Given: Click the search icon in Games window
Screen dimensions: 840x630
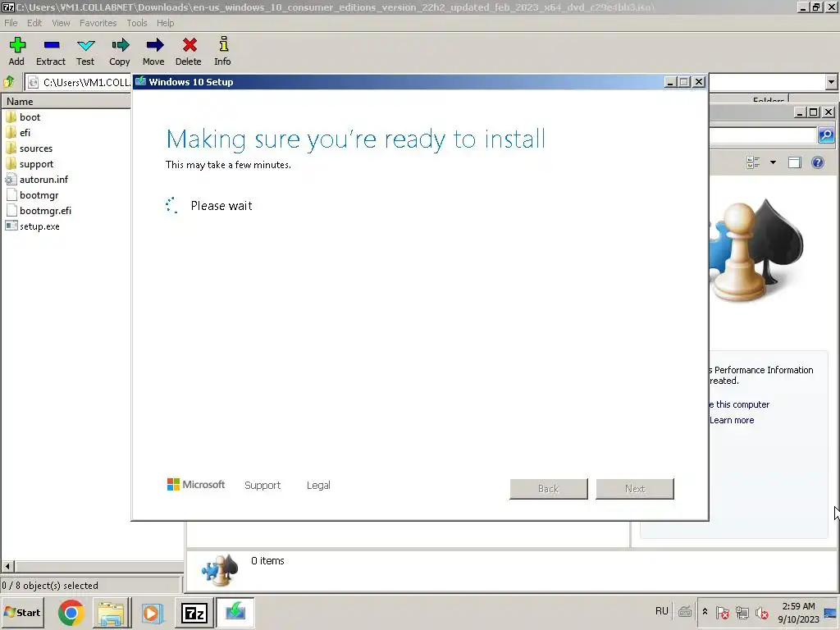Looking at the screenshot, I should point(826,135).
